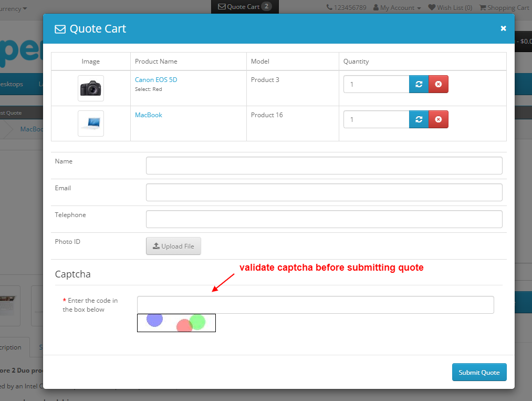Click the 'Product 3' model cell
Image resolution: width=532 pixels, height=401 pixels.
265,80
